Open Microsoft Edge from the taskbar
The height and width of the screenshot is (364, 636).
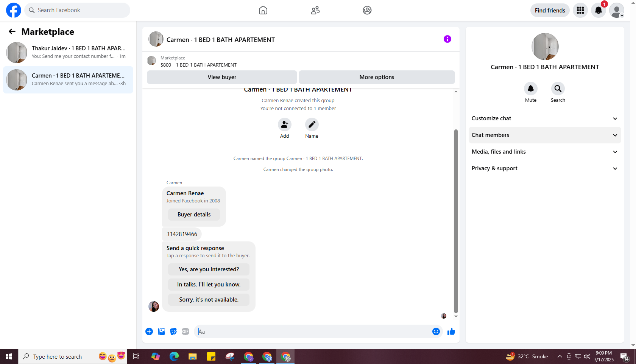tap(174, 356)
